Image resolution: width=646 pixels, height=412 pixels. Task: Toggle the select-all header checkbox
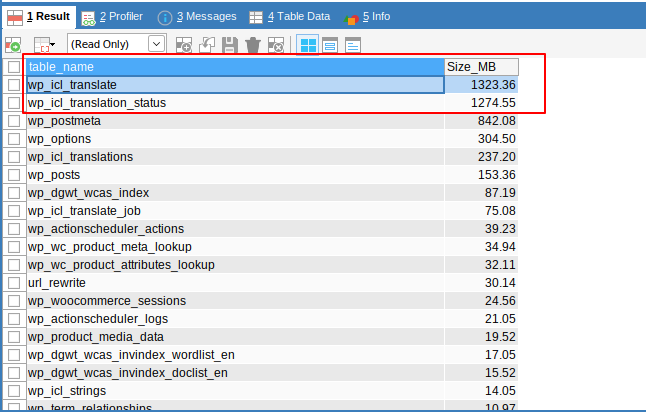(x=14, y=67)
